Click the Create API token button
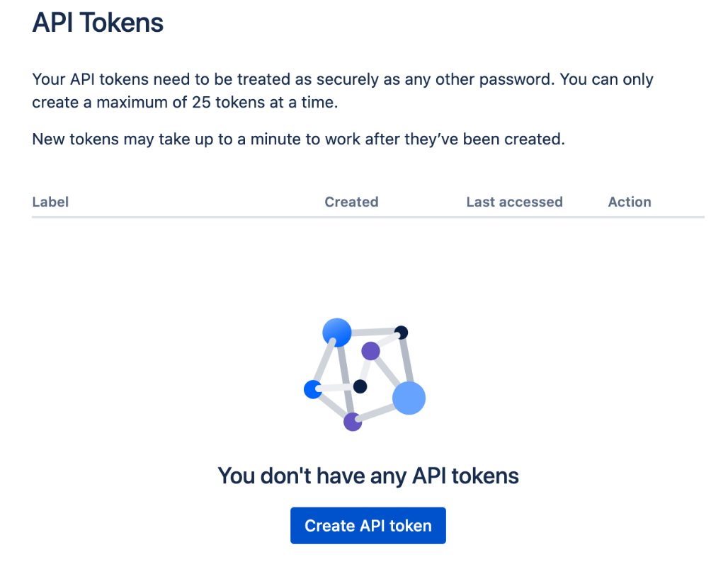This screenshot has height=564, width=728. pyautogui.click(x=368, y=526)
